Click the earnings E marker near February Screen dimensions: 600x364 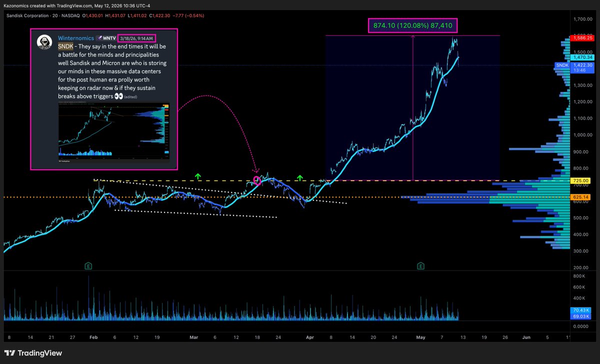tap(88, 265)
